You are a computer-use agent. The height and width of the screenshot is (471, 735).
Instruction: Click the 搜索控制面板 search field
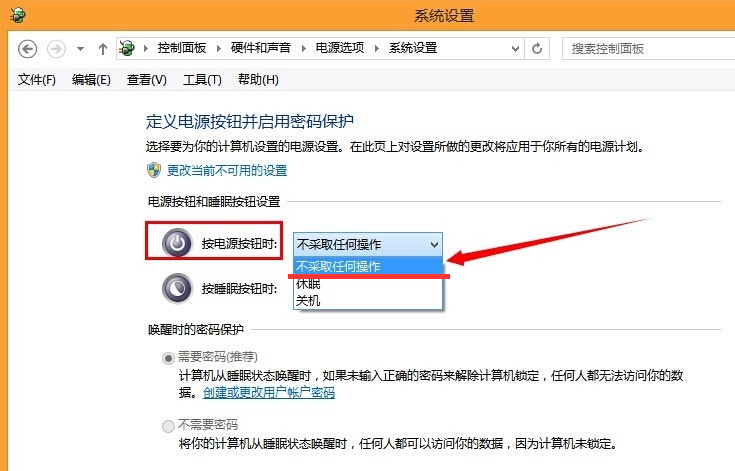coord(640,48)
